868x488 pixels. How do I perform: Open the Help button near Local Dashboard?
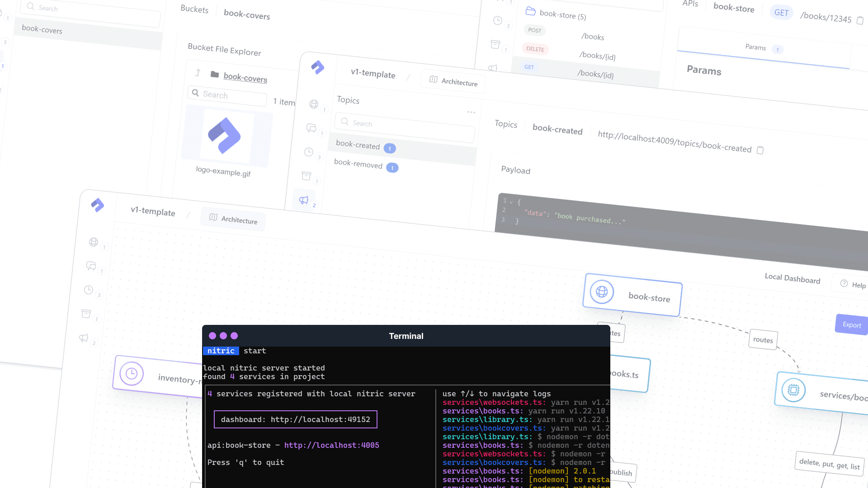[853, 284]
